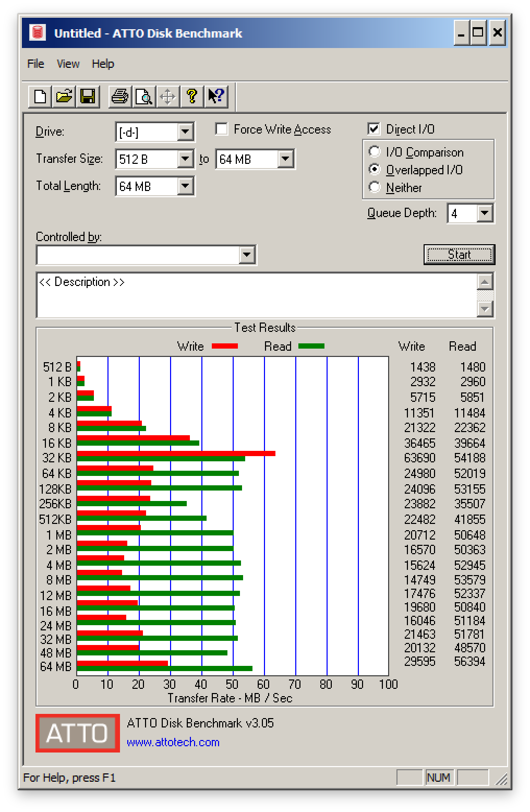Enable Force Write Access checkbox

tap(221, 129)
